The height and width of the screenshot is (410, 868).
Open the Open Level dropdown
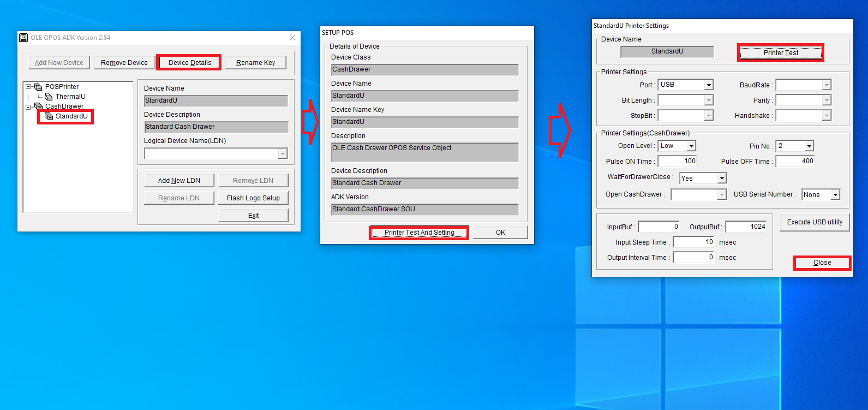[691, 146]
